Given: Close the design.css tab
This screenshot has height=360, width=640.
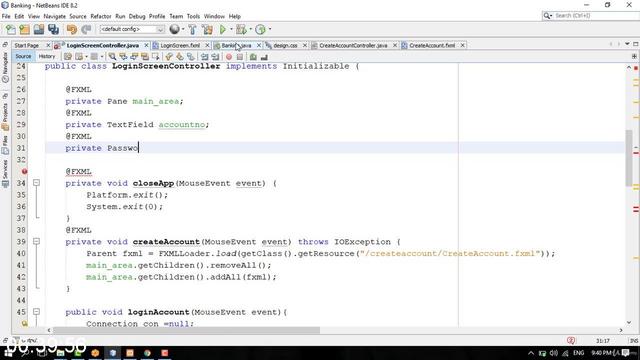Looking at the screenshot, I should (x=304, y=45).
